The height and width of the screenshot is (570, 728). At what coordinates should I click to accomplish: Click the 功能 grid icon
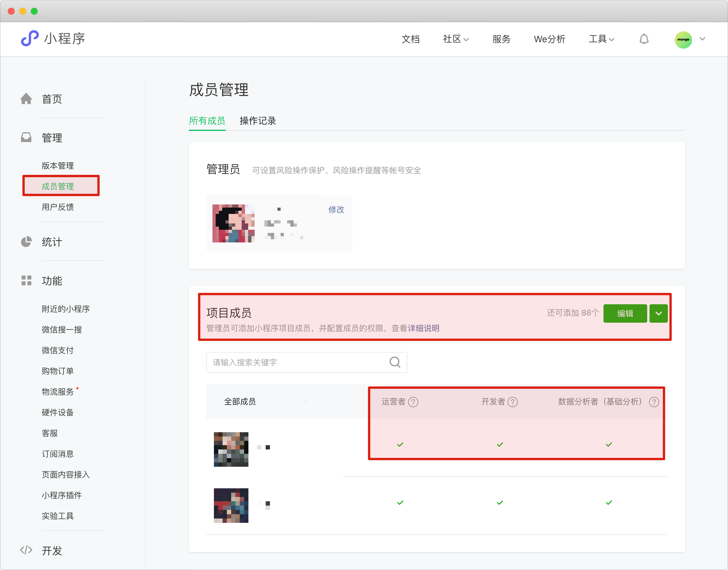point(26,280)
